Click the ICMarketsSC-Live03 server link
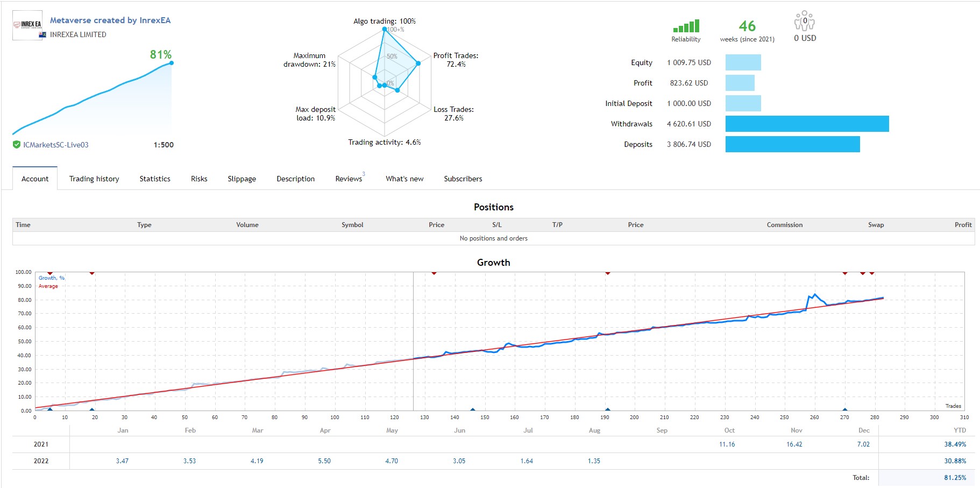Screen dimensions: 980x488 (56, 145)
